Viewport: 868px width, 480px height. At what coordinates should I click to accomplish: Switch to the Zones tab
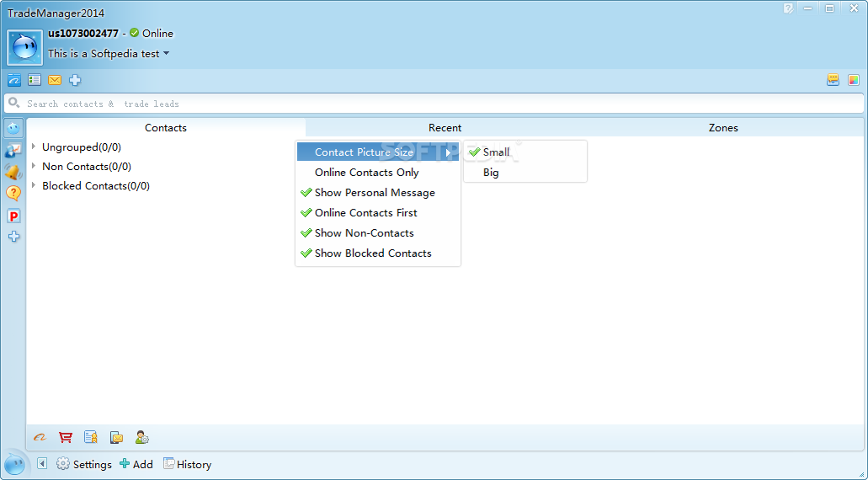723,127
